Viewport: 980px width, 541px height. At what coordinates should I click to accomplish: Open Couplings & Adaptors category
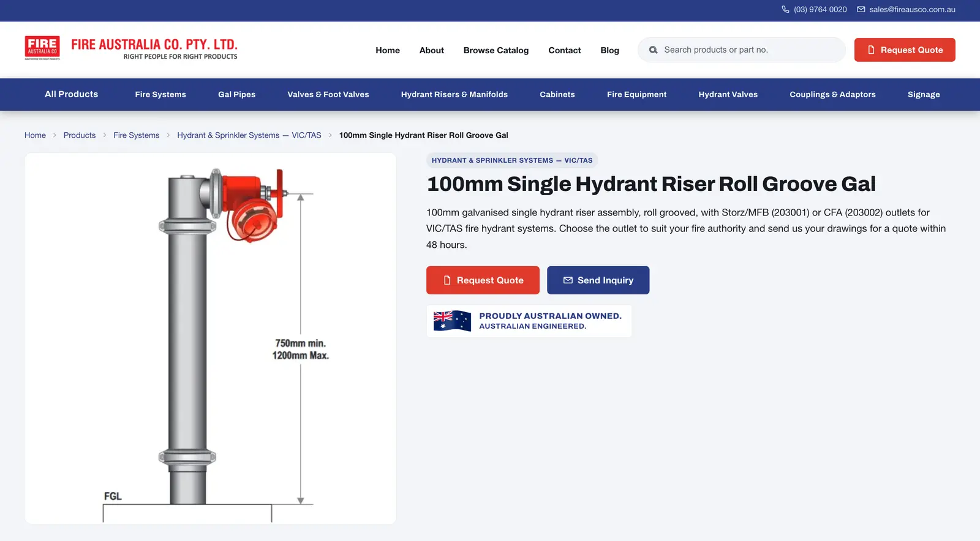tap(832, 94)
